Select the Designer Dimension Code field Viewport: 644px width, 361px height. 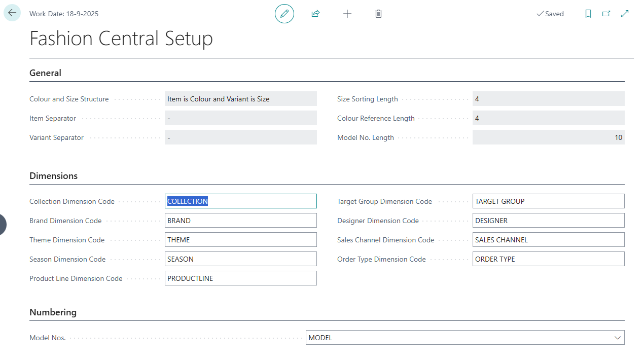(x=548, y=221)
